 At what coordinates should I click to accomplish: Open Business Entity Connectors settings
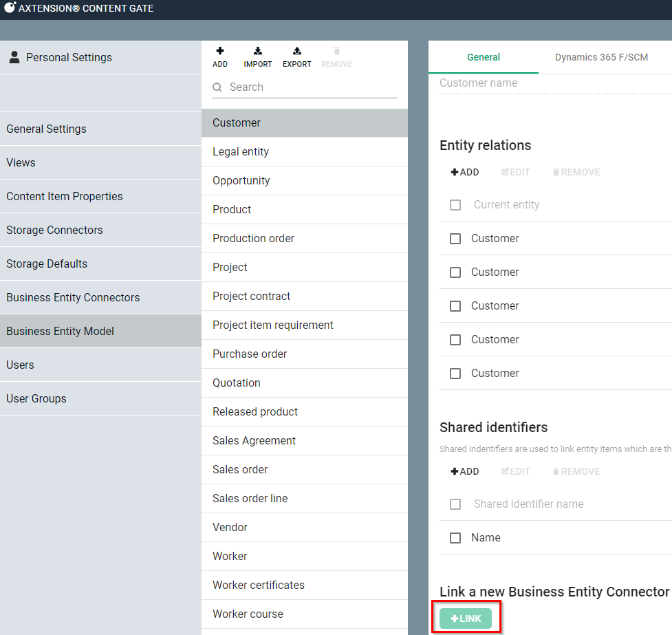[x=73, y=297]
